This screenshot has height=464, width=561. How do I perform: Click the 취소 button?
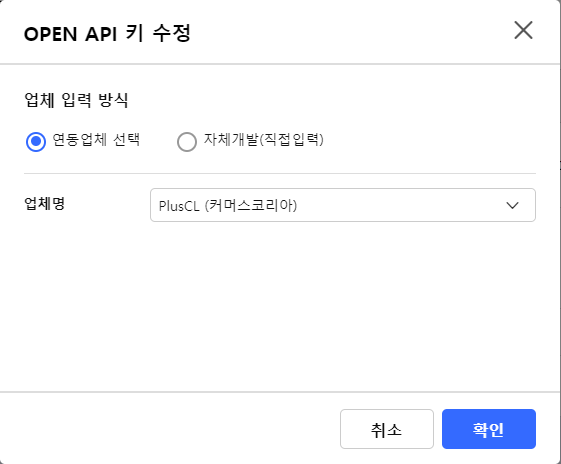[387, 429]
